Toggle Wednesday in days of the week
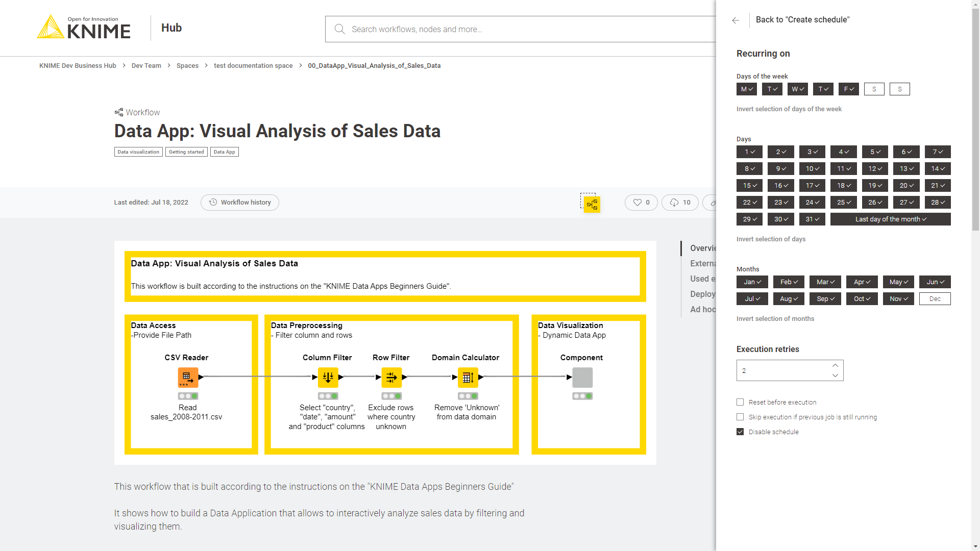Viewport: 980px width, 551px height. click(798, 89)
